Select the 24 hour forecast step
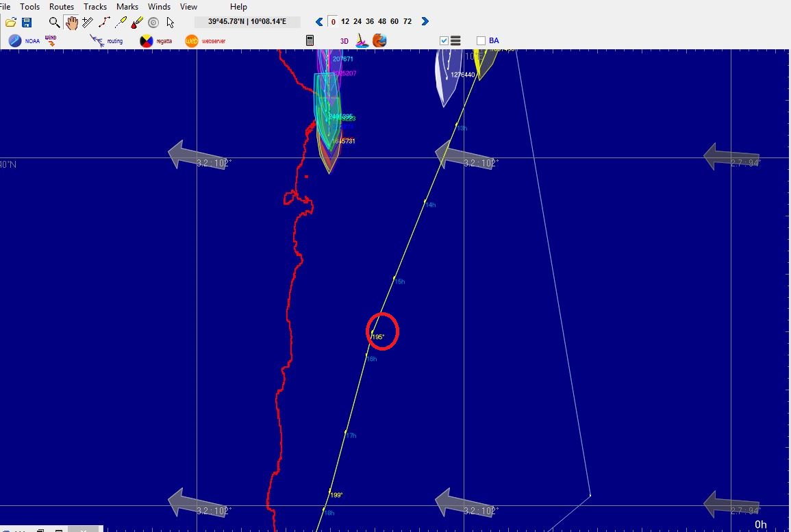791x532 pixels. (357, 22)
